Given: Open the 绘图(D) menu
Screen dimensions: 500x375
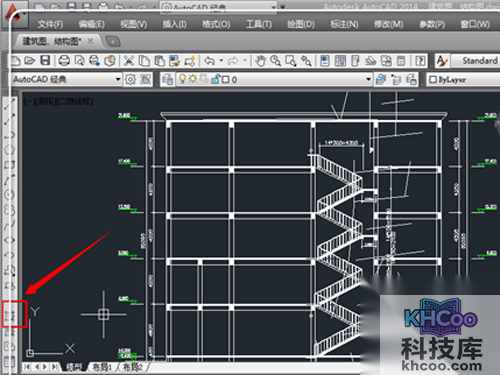Looking at the screenshot, I should tap(301, 24).
